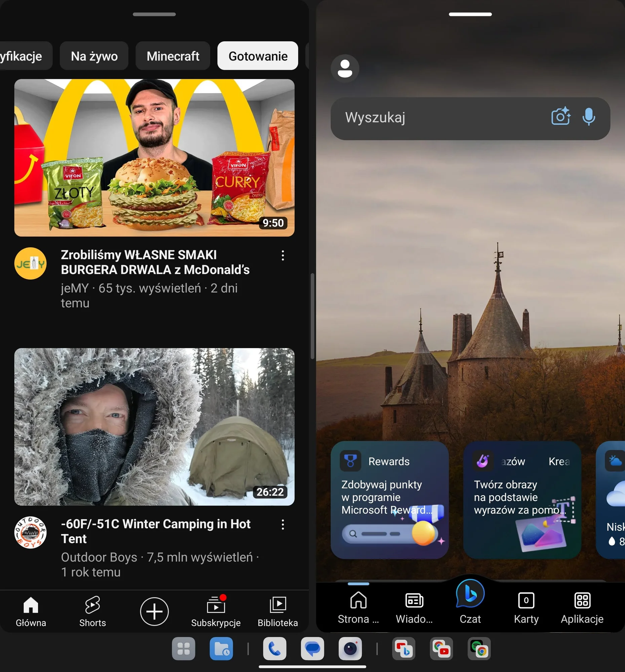The image size is (625, 672).
Task: Click the image creator wand icon
Action: pos(482,461)
